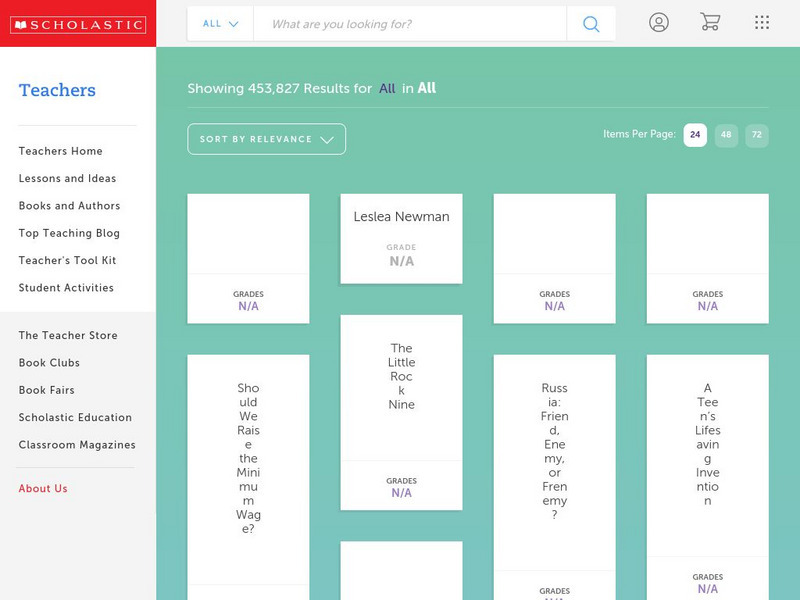Open Scholastic Education link
Image resolution: width=800 pixels, height=600 pixels.
tap(75, 417)
